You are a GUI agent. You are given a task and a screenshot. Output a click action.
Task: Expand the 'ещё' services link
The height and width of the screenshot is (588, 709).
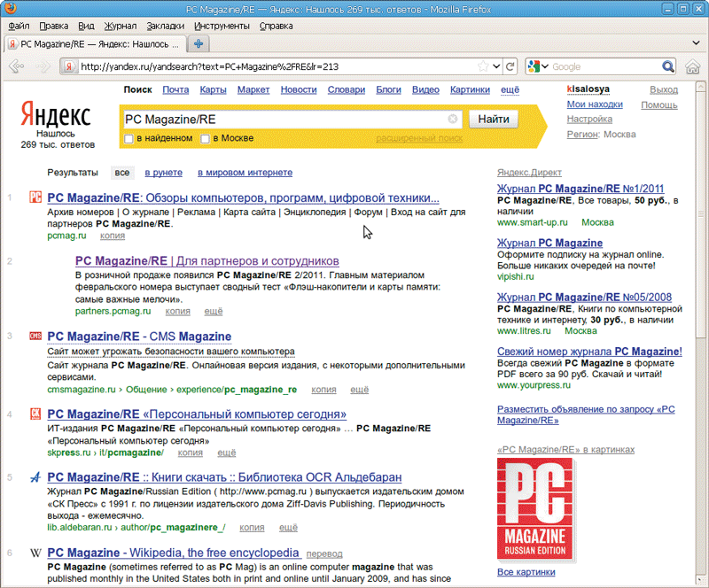pyautogui.click(x=510, y=89)
